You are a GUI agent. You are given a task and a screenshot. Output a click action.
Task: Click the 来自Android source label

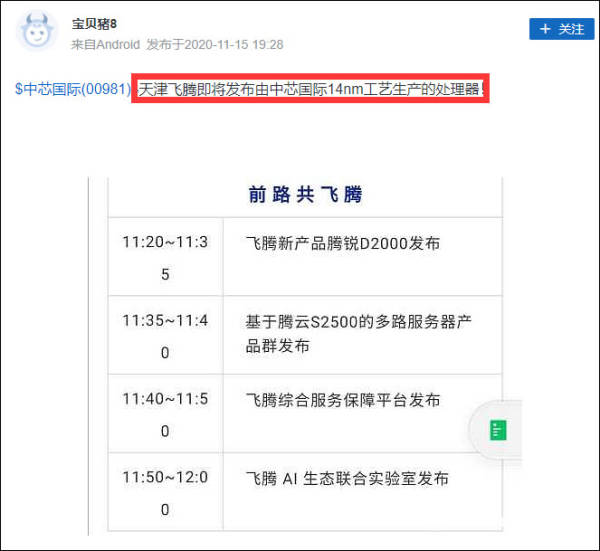tap(105, 45)
